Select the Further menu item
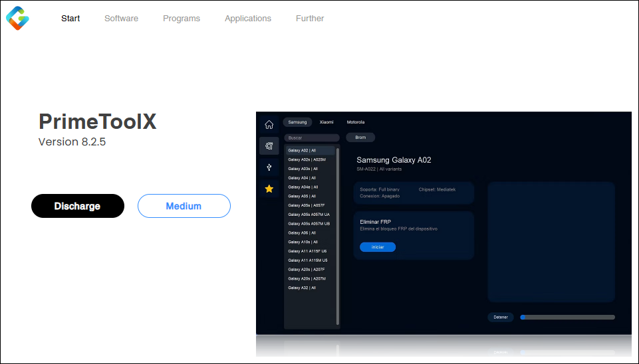This screenshot has width=639, height=364. pyautogui.click(x=310, y=19)
